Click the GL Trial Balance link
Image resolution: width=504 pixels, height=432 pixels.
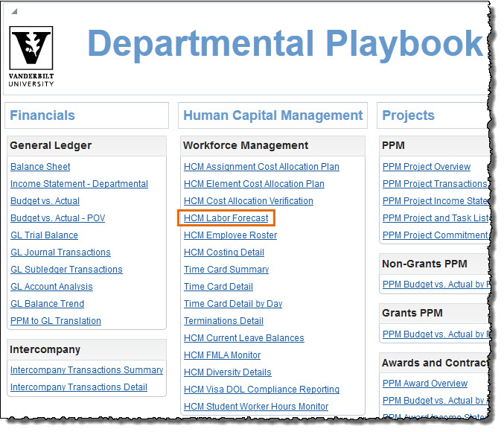[x=44, y=235]
